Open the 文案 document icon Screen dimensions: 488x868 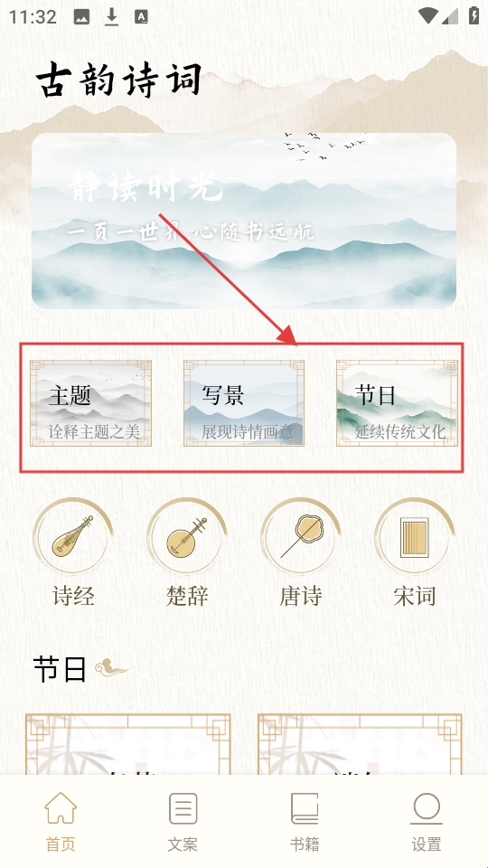click(183, 808)
